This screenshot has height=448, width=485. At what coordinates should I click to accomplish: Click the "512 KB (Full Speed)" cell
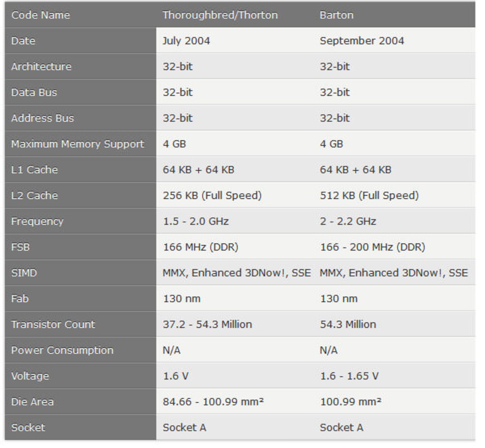point(369,196)
